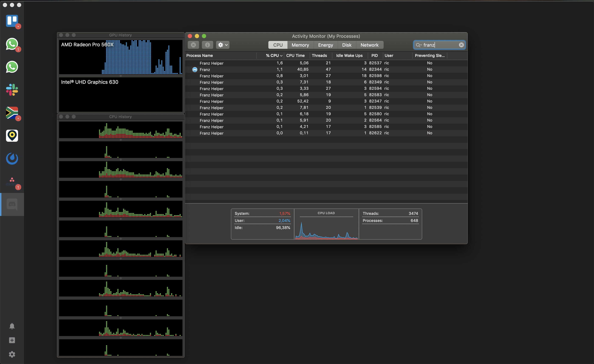The height and width of the screenshot is (364, 594).
Task: Click the AMD Radeon Pro 560X graph
Action: pos(121,57)
